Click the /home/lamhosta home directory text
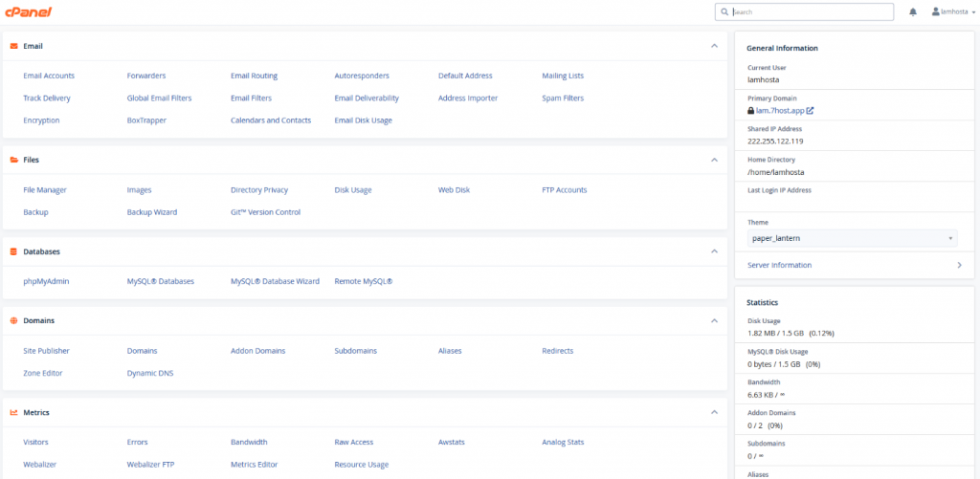 pos(775,172)
